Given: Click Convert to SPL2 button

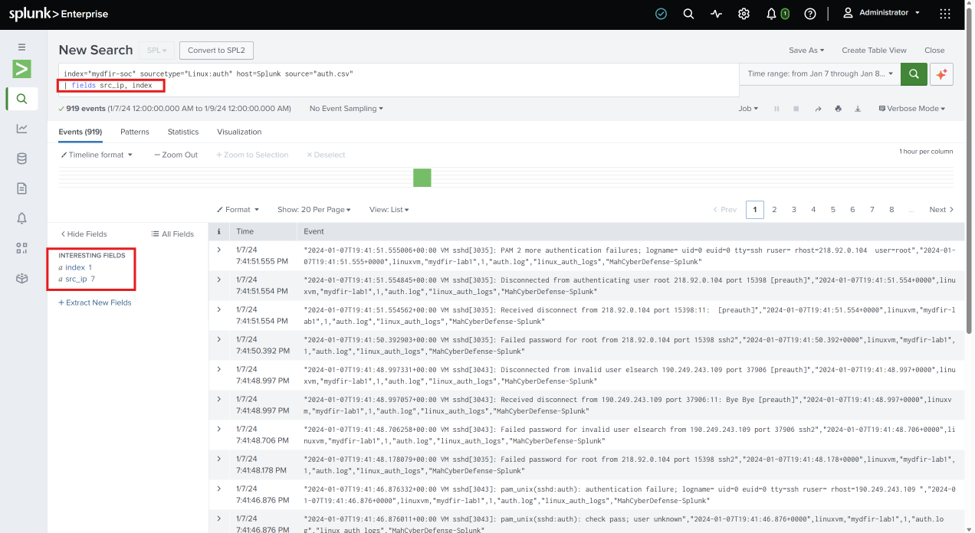Looking at the screenshot, I should click(x=216, y=50).
